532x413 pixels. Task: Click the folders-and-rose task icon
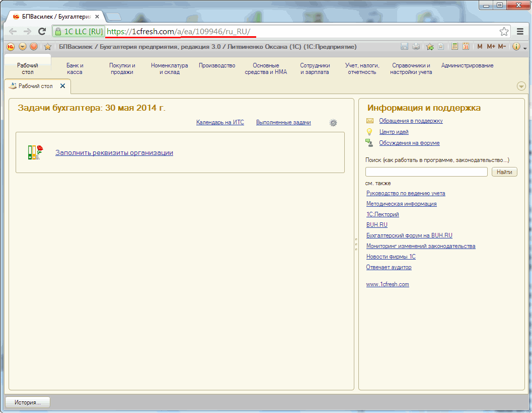(36, 152)
